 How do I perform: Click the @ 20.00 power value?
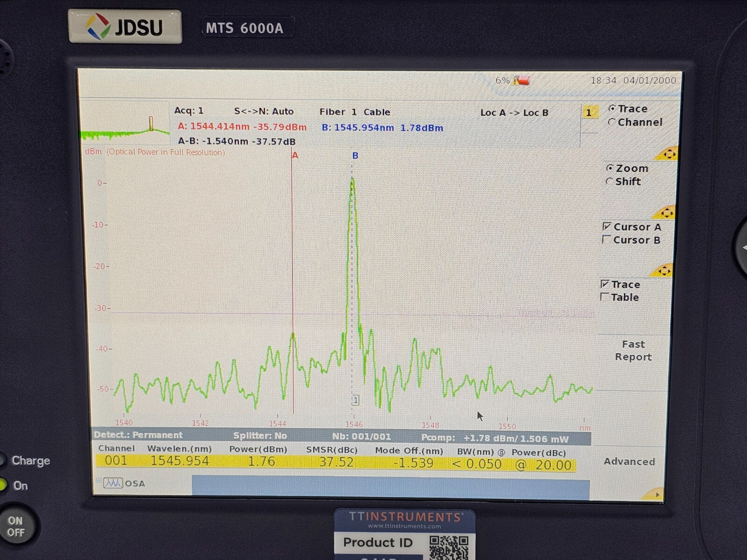(544, 465)
